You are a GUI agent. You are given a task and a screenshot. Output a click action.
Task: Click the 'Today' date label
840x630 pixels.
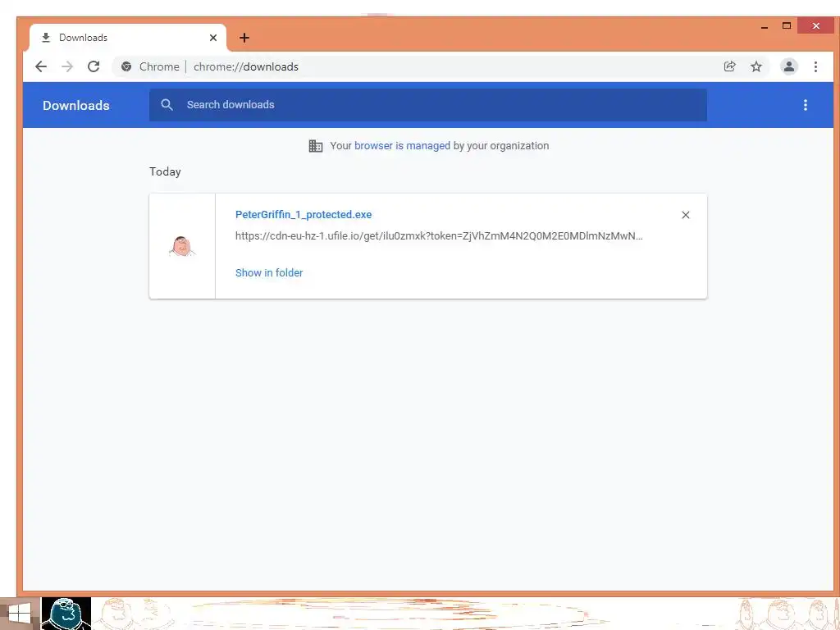pyautogui.click(x=165, y=171)
